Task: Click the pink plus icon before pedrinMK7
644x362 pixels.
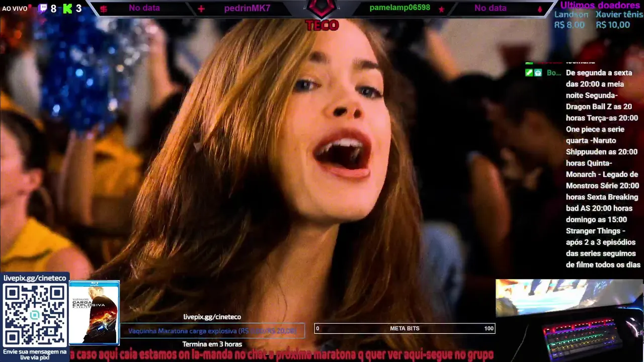Action: point(201,9)
